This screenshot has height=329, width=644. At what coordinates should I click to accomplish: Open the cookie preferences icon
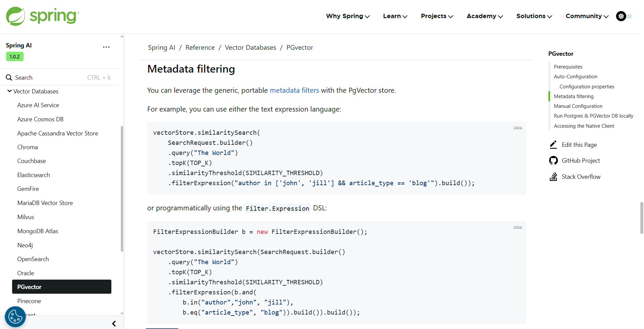[15, 317]
